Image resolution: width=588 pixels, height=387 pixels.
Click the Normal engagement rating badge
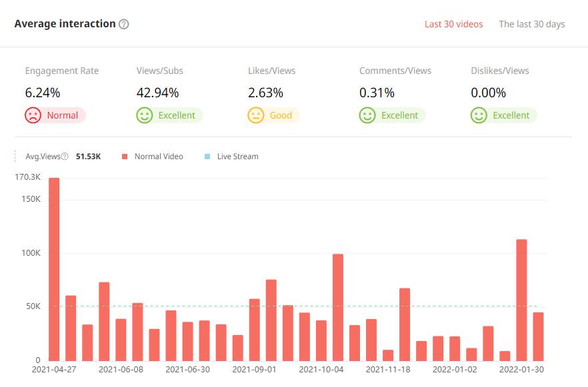point(62,115)
